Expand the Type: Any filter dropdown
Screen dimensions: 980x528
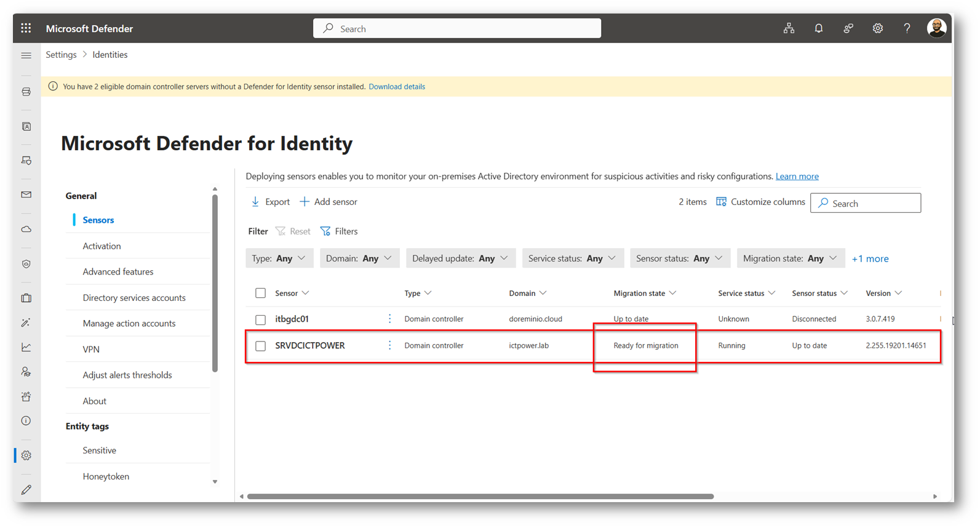pos(279,258)
